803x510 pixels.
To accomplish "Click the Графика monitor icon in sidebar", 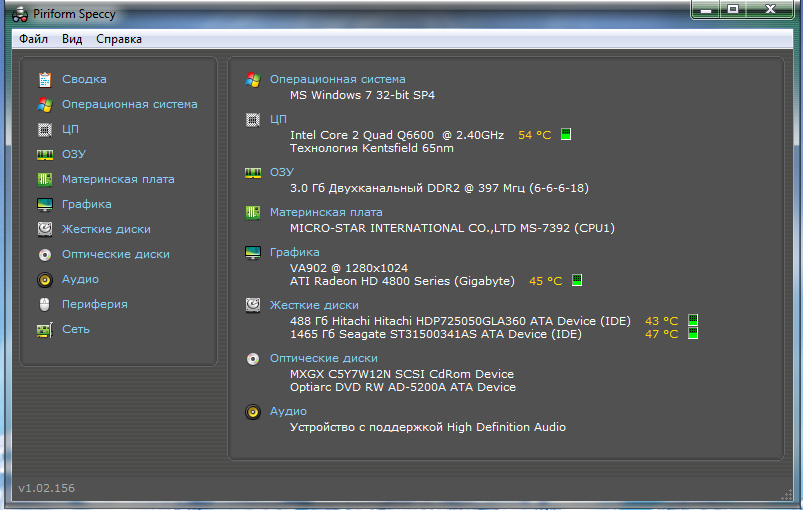I will click(x=45, y=204).
